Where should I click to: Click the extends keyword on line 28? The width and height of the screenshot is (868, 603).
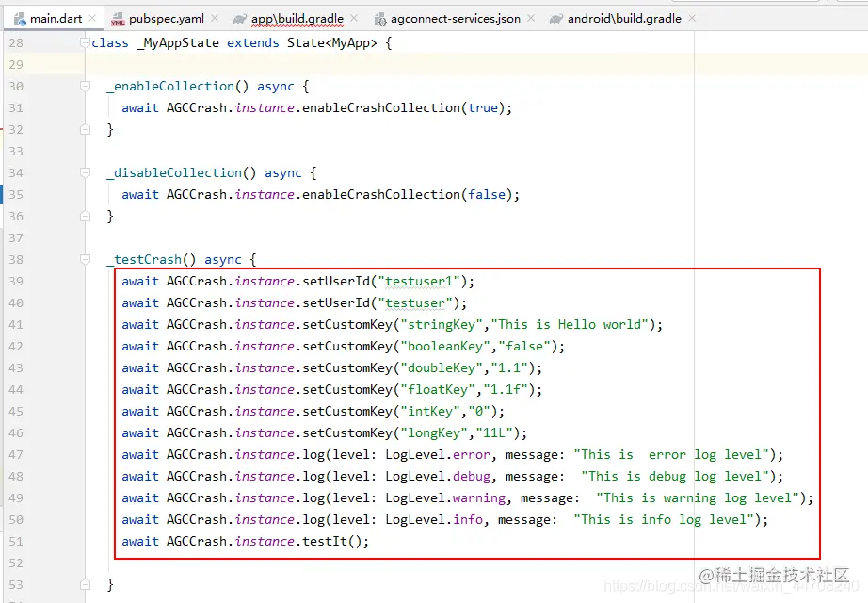[253, 43]
